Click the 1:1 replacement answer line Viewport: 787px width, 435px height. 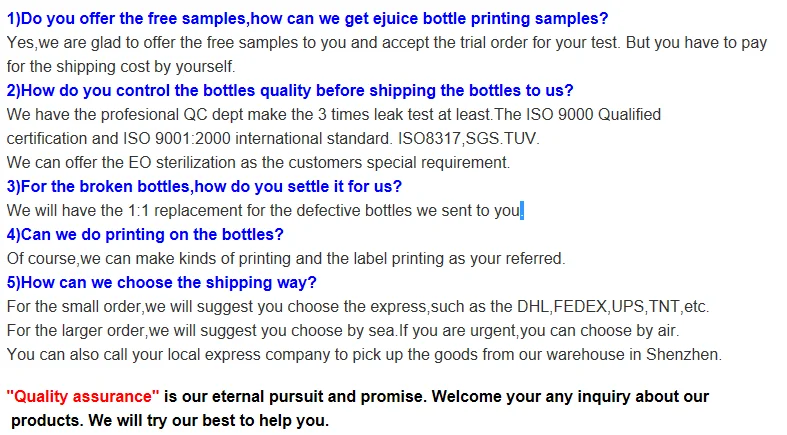click(262, 211)
